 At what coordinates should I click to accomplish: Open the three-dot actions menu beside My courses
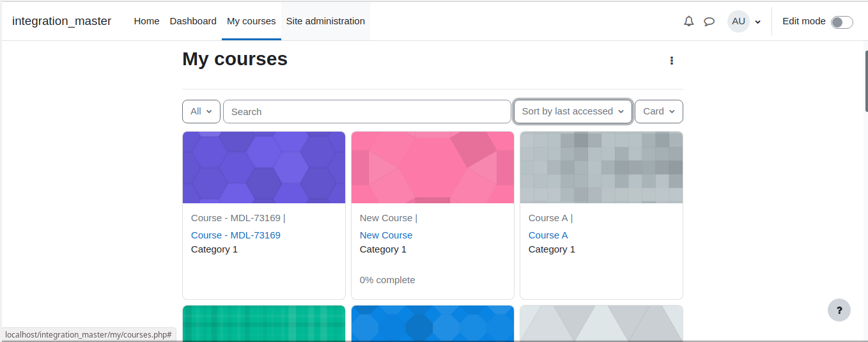click(x=671, y=60)
